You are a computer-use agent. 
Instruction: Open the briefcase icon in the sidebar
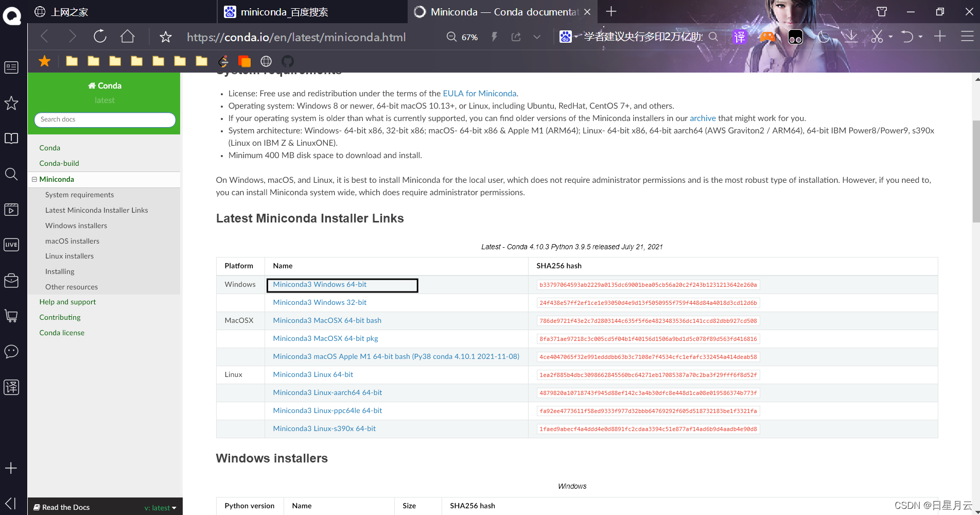coord(11,281)
